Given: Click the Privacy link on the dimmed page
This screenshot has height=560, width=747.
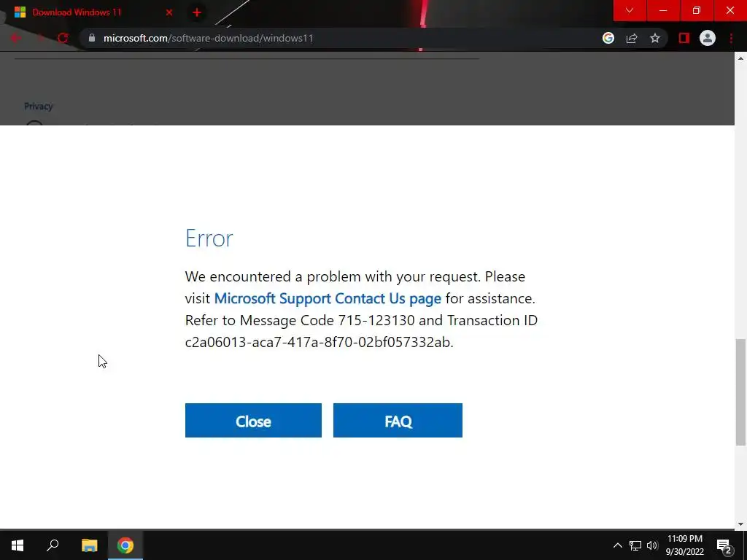Looking at the screenshot, I should coord(39,106).
